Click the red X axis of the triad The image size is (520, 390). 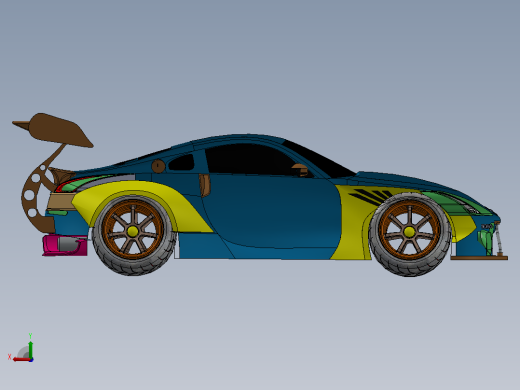[21, 360]
